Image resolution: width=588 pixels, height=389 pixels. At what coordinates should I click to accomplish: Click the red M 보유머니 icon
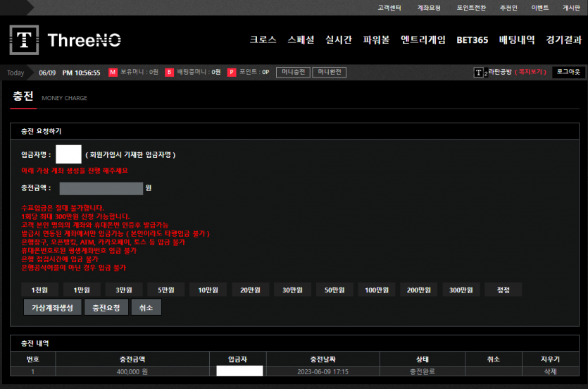coord(113,73)
